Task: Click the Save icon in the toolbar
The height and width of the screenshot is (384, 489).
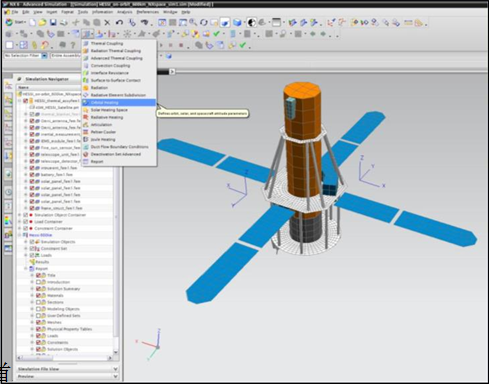Action: click(53, 22)
